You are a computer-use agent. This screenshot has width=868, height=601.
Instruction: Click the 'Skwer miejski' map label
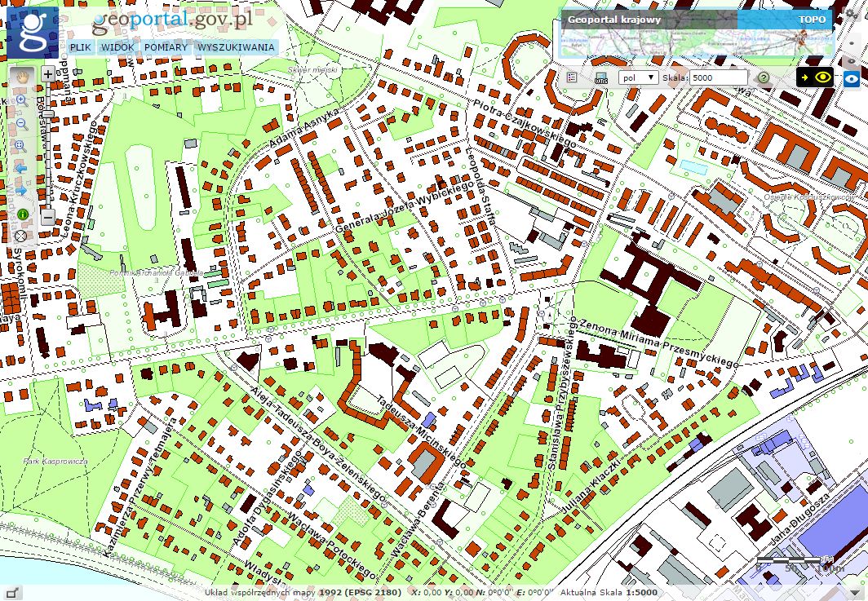click(x=312, y=70)
